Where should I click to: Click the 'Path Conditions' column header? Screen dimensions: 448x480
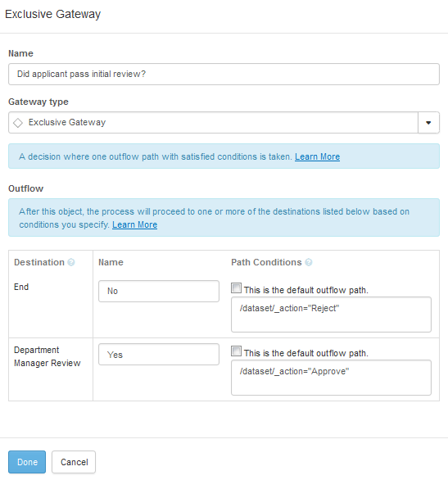[266, 262]
